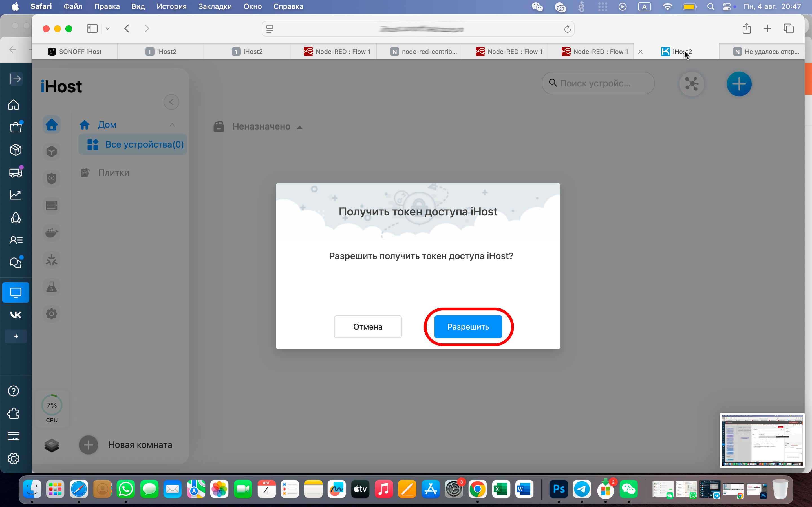Collapse the Дом tree section chevron
Screen dimensions: 812x507
point(172,125)
